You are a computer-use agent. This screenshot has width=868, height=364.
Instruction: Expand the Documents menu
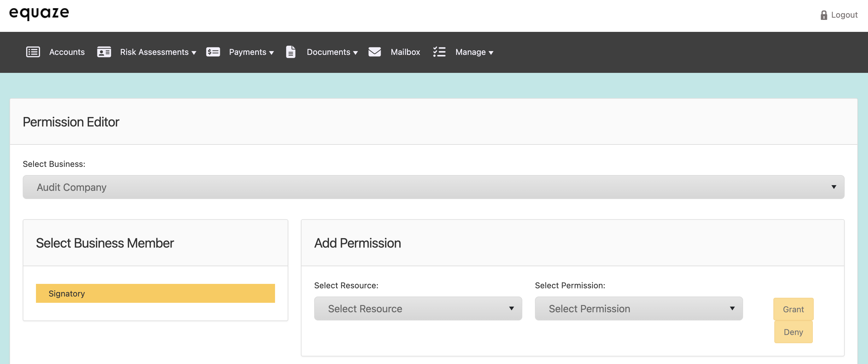point(332,52)
